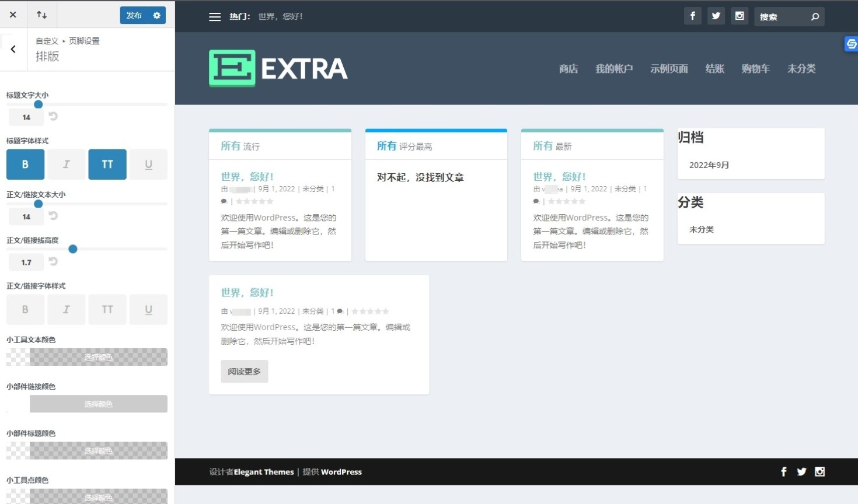Toggle underline for 正文/链接字体样式
The image size is (858, 504).
148,309
